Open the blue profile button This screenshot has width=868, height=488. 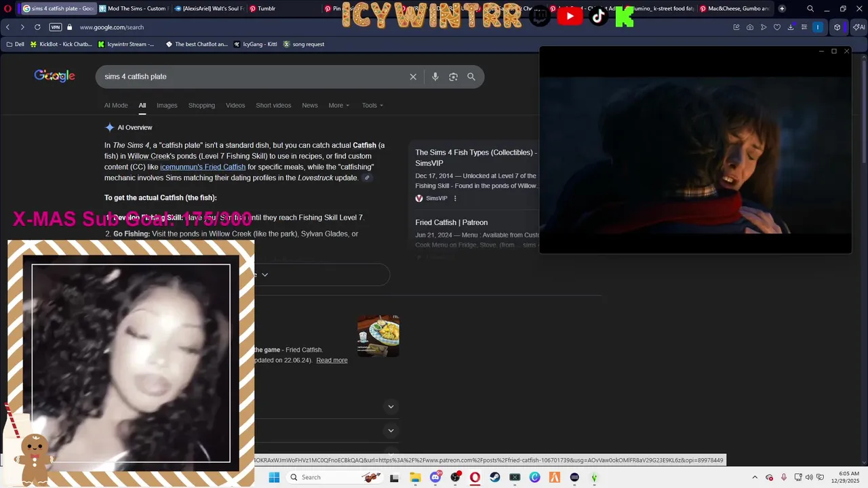(818, 27)
